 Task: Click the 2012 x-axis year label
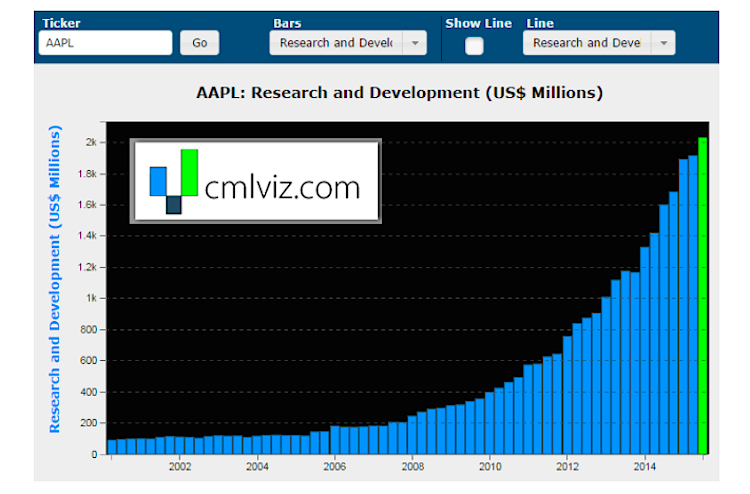point(567,467)
